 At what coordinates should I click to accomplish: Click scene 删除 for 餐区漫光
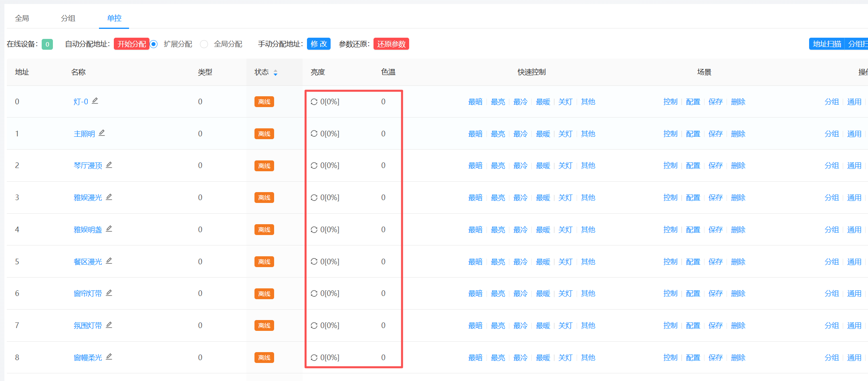coord(738,262)
